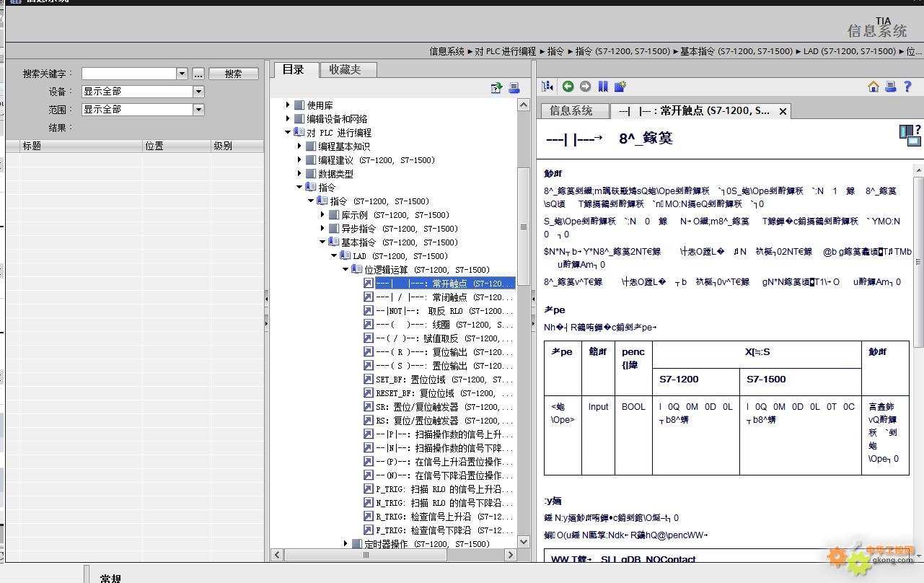
Task: Expand the 数据类型 node
Action: [x=299, y=174]
